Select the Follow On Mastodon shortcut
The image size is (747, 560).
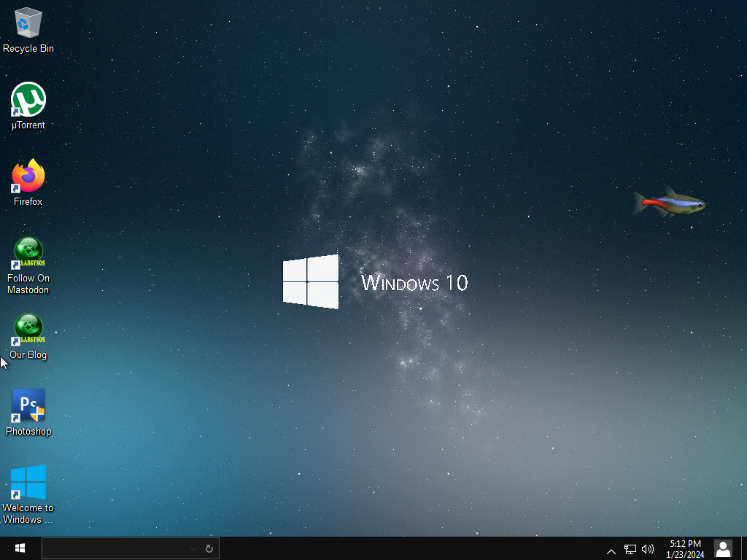tap(28, 253)
